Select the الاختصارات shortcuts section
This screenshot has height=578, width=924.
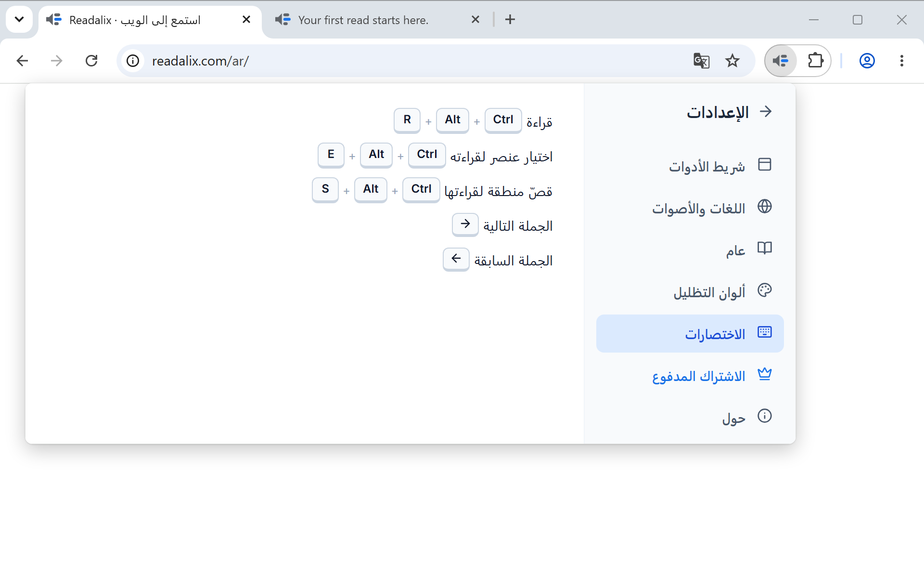pos(690,334)
